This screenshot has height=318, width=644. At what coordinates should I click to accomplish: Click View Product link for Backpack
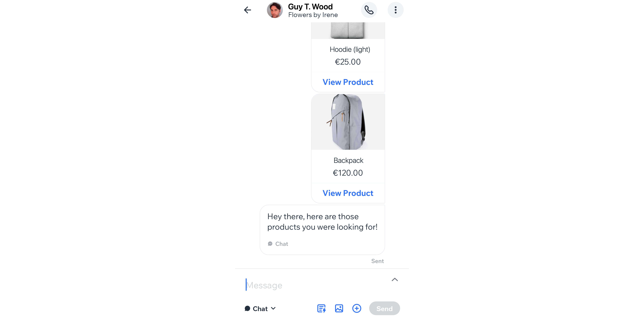(x=348, y=193)
